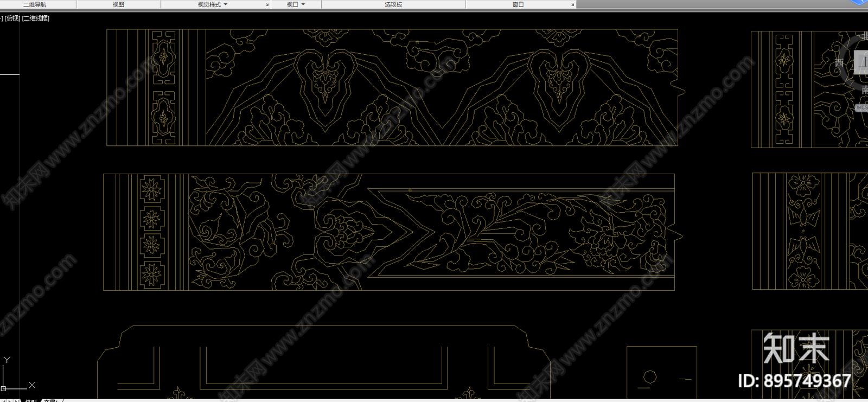The width and height of the screenshot is (868, 402).
Task: Click the last layout tab arrow
Action: click(x=16, y=401)
